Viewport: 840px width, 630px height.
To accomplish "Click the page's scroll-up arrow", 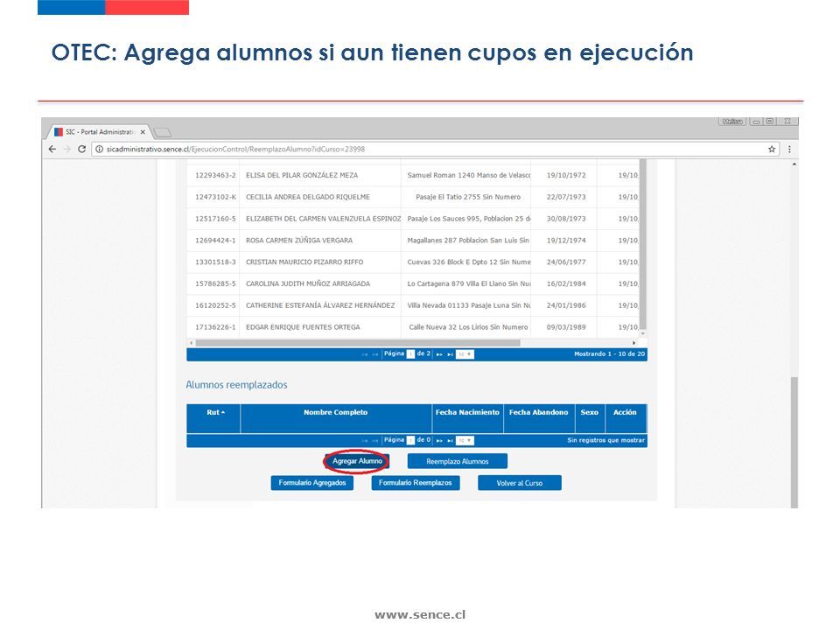I will 794,164.
